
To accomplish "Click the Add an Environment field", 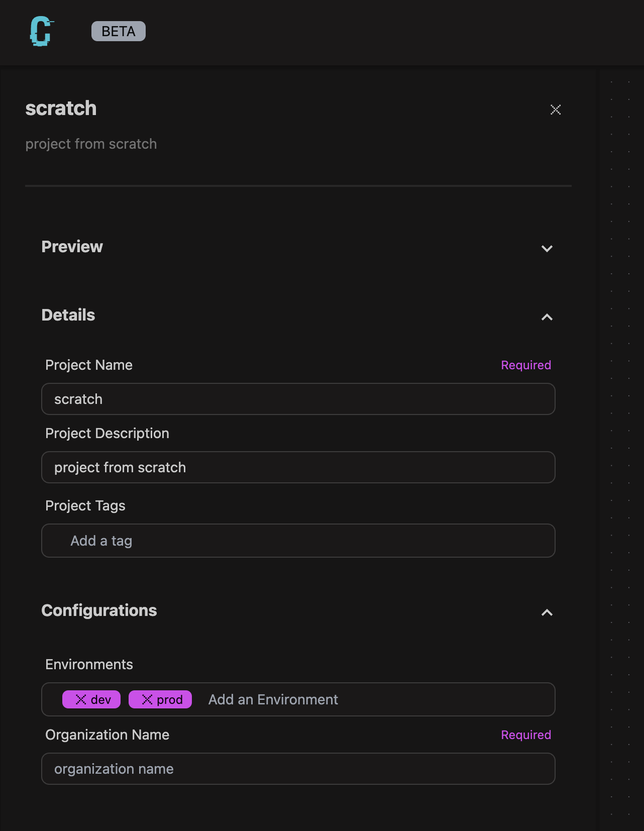I will [372, 699].
